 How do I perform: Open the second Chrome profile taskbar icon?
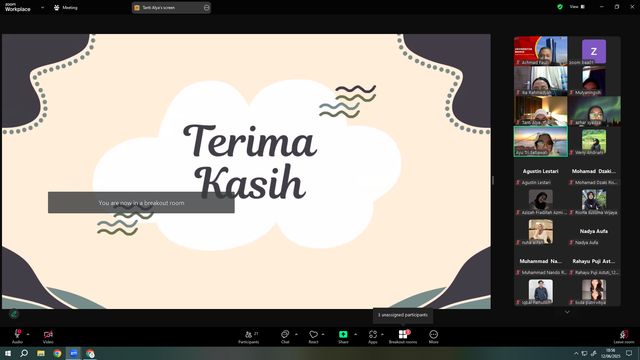[x=90, y=353]
